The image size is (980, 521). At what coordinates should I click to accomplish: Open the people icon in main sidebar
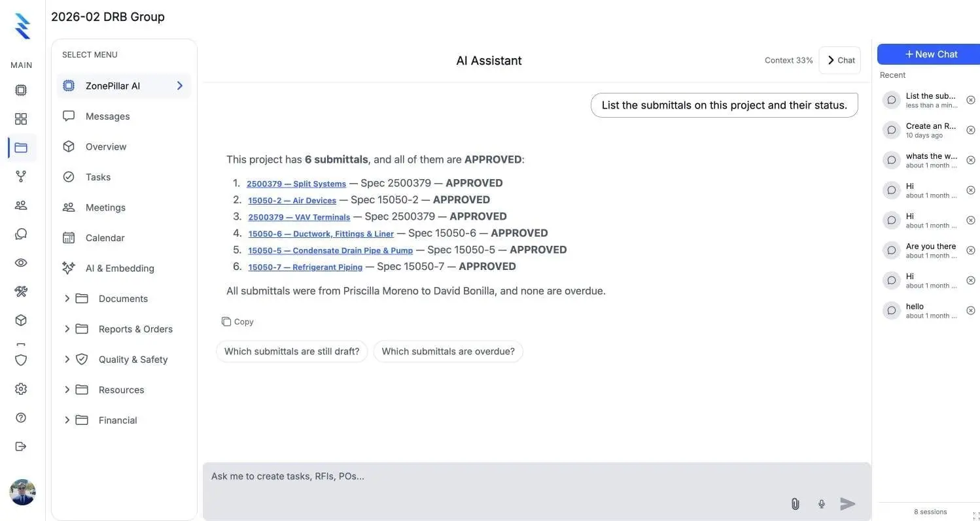coord(21,205)
